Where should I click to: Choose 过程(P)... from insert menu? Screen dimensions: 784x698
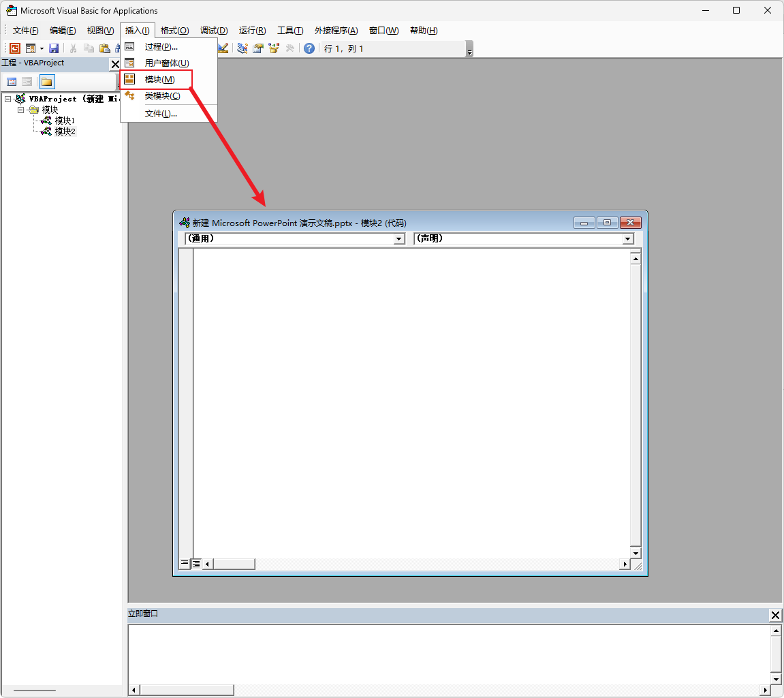pos(169,47)
